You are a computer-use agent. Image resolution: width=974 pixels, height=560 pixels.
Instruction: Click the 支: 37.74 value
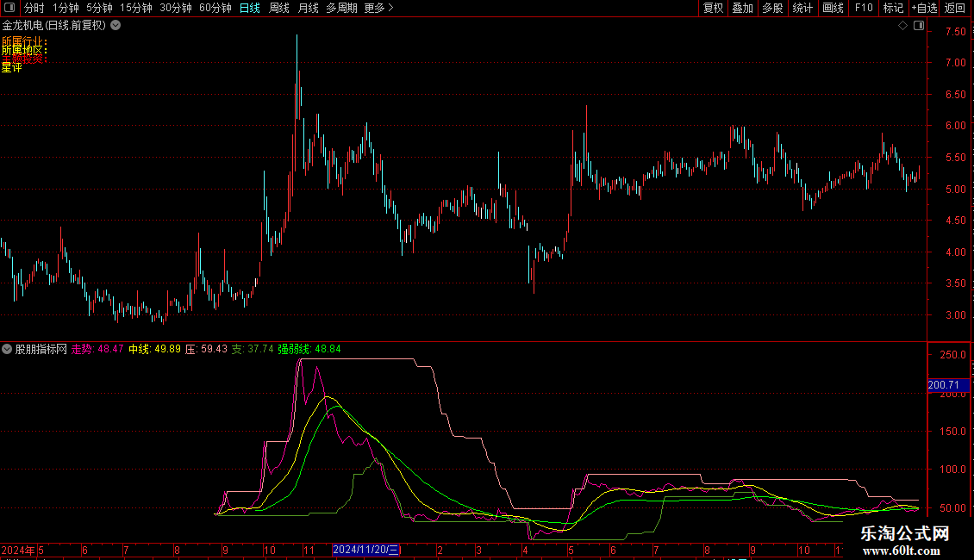pyautogui.click(x=253, y=349)
